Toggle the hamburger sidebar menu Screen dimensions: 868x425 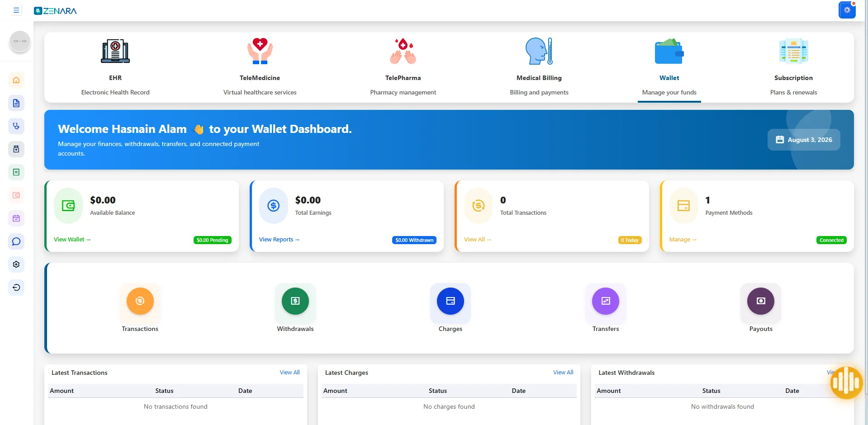coord(16,10)
